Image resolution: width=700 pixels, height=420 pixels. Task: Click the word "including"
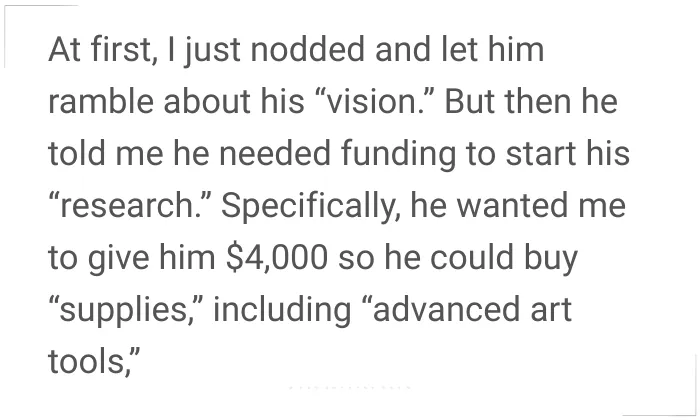click(282, 310)
